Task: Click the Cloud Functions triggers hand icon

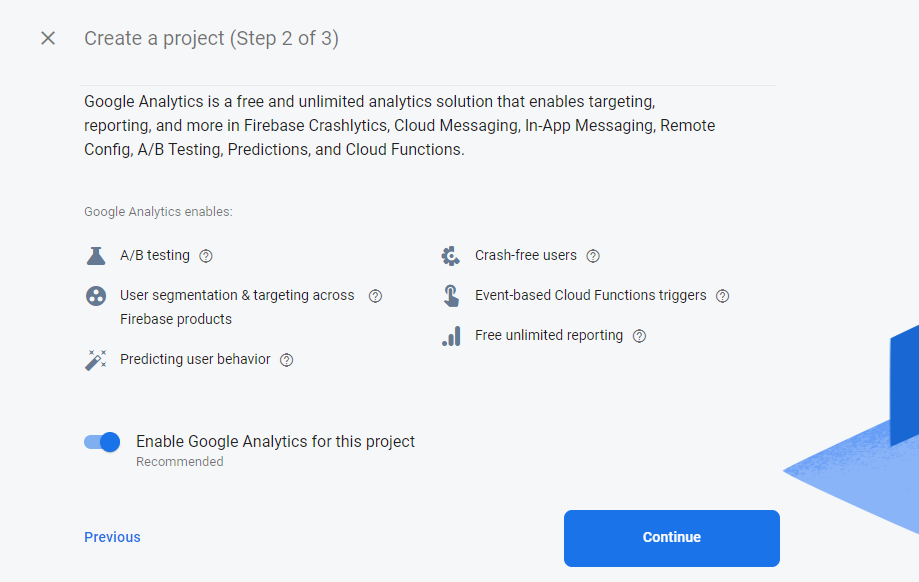Action: pyautogui.click(x=451, y=296)
